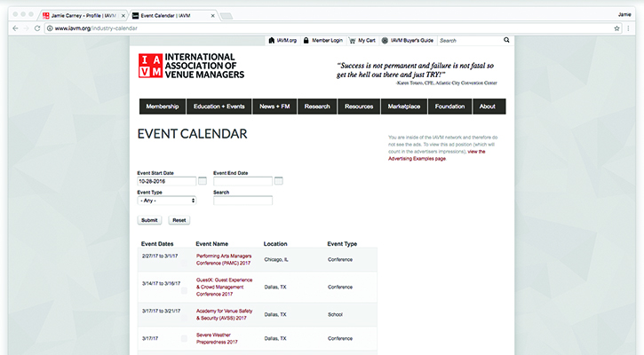644x355 pixels.
Task: Click the Event End Date field
Action: (242, 181)
